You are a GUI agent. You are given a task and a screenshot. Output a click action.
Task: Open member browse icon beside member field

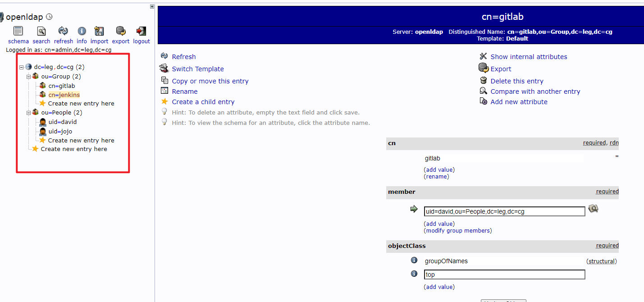click(x=594, y=209)
